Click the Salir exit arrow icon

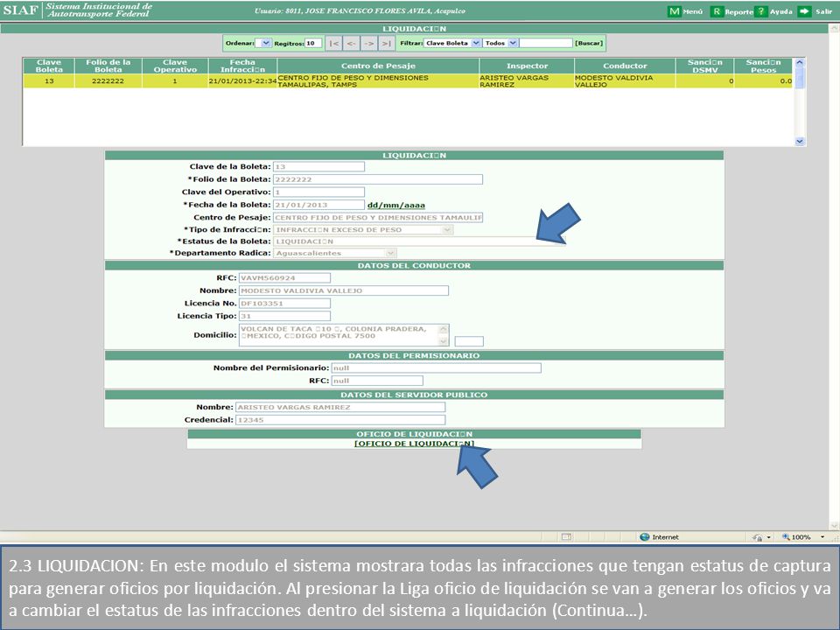pyautogui.click(x=804, y=11)
